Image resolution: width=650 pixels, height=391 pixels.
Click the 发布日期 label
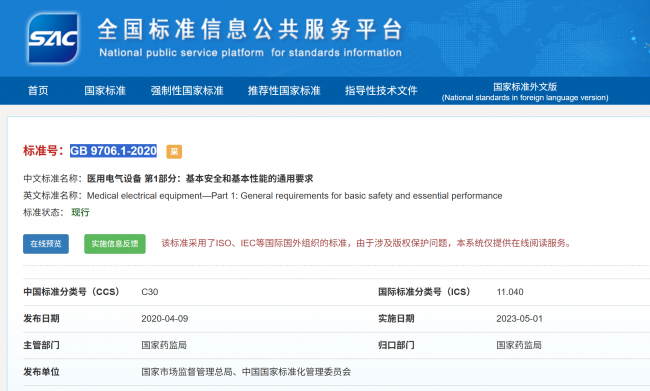[x=41, y=318]
